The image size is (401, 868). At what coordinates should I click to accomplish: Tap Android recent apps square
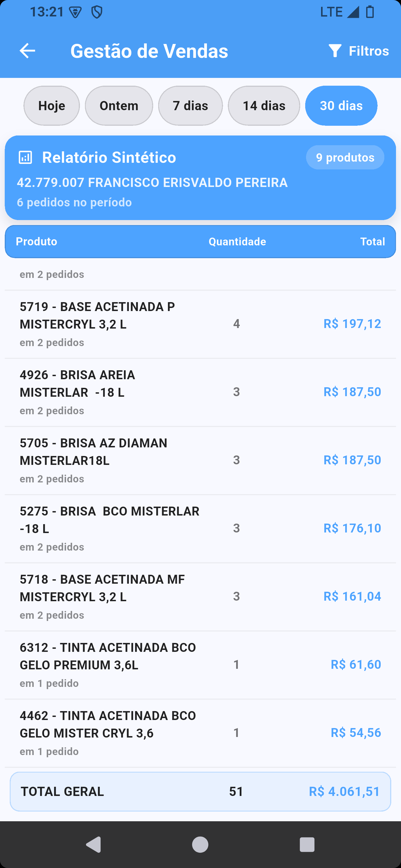pyautogui.click(x=307, y=845)
